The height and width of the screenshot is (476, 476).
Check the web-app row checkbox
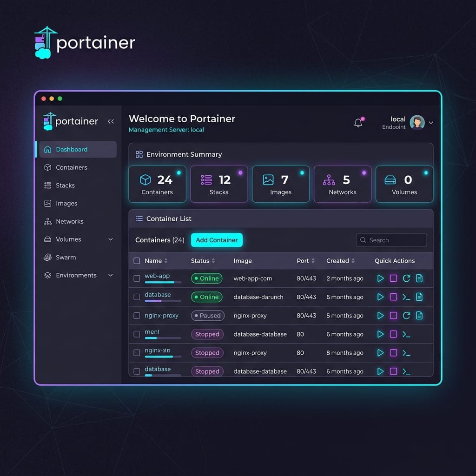click(137, 278)
